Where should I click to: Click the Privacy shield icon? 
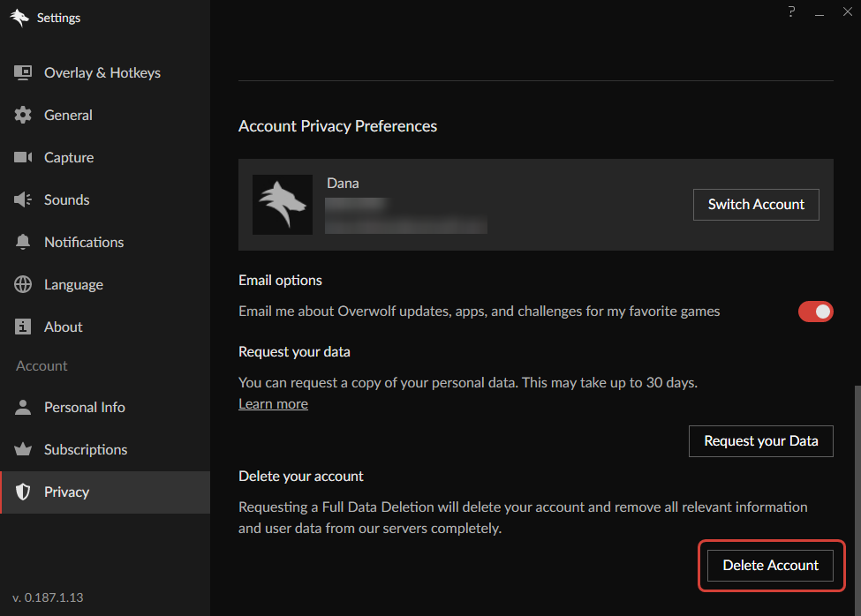tap(22, 492)
